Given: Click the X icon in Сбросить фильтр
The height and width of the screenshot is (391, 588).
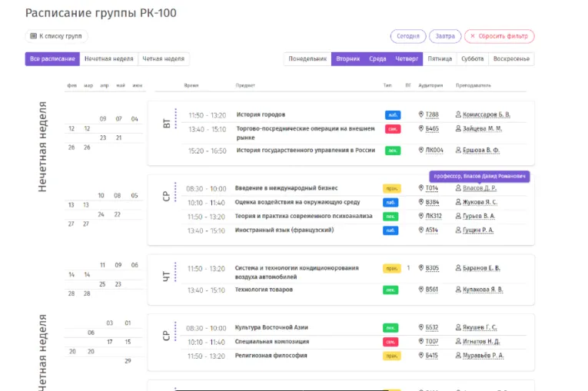Looking at the screenshot, I should 472,36.
